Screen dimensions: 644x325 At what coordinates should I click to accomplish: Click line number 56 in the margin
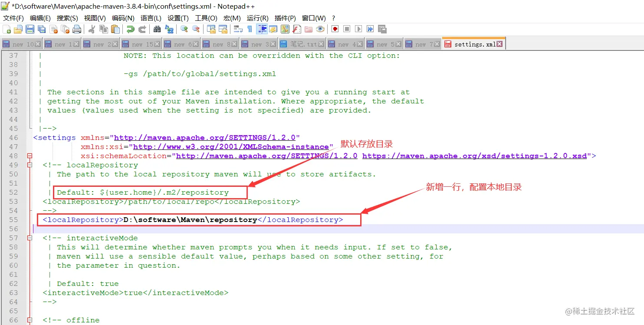click(x=13, y=229)
